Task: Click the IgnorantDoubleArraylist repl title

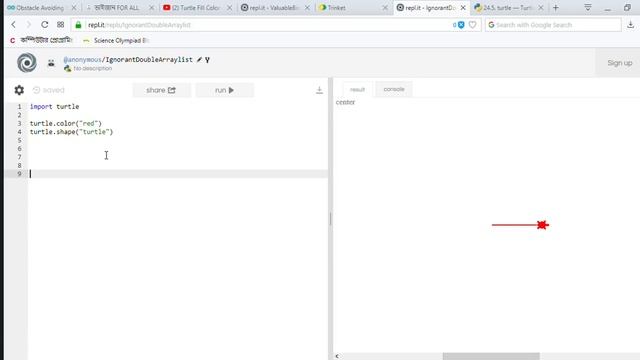Action: pos(149,60)
